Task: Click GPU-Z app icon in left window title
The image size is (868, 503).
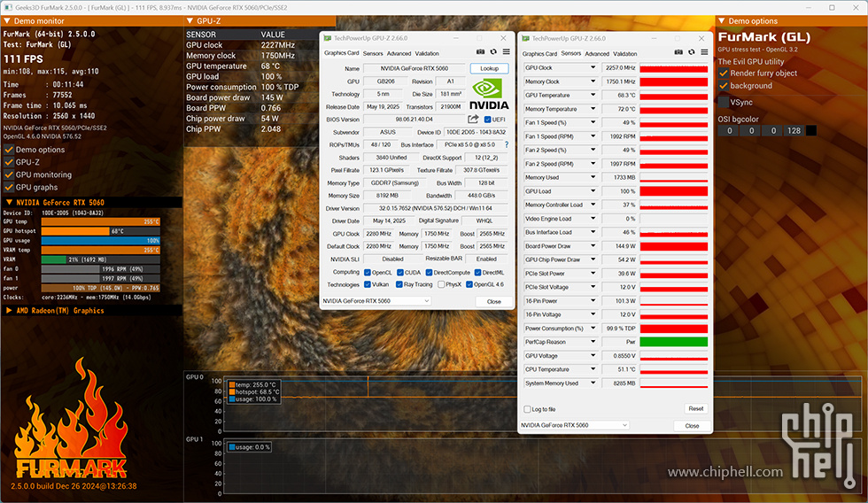Action: pos(327,38)
